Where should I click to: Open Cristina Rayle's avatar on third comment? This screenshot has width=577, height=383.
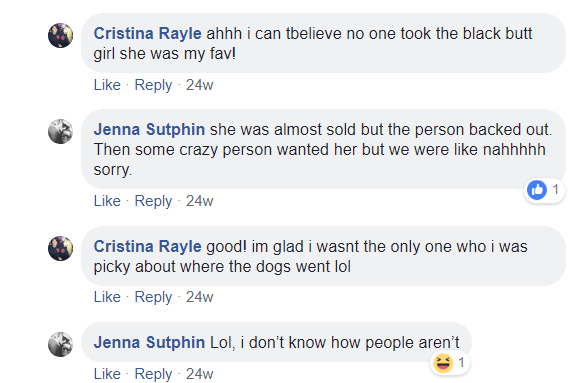click(60, 248)
